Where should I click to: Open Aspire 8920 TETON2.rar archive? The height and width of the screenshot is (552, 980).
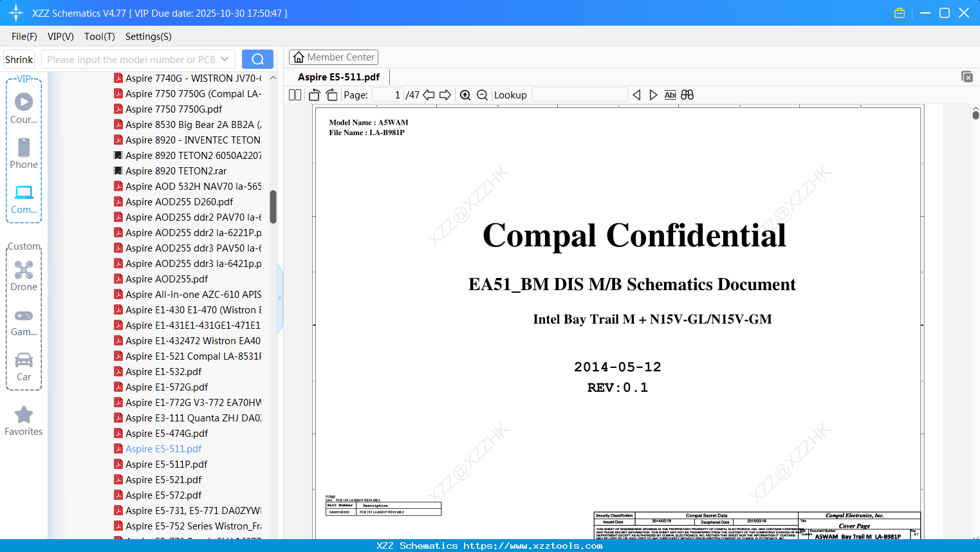pos(170,170)
